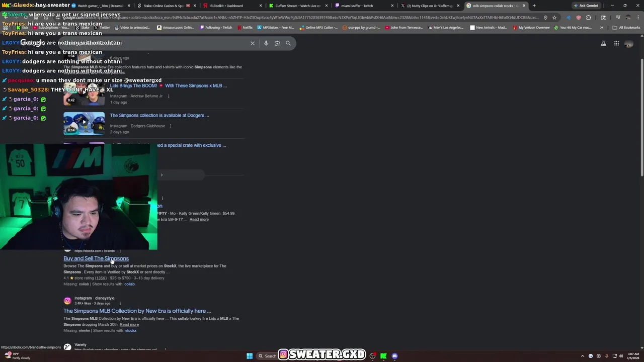Open The Simpsons MLB Collection by New Era result
This screenshot has width=644, height=362.
[137, 311]
